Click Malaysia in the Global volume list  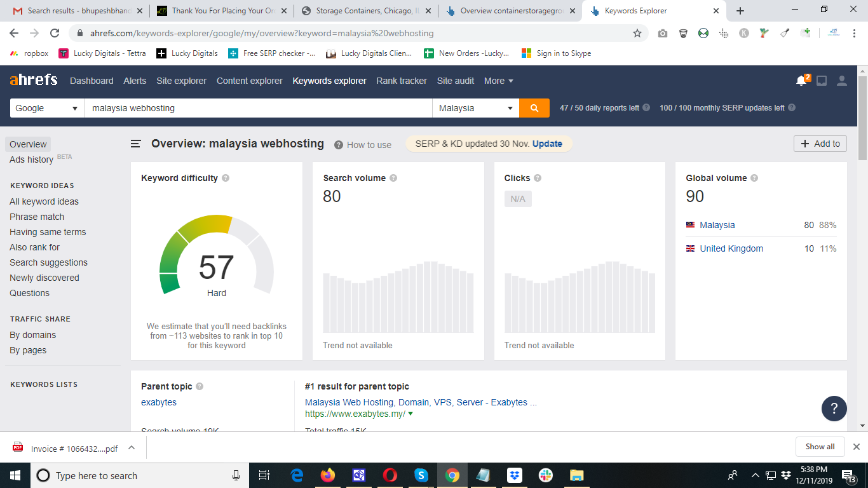(x=717, y=225)
